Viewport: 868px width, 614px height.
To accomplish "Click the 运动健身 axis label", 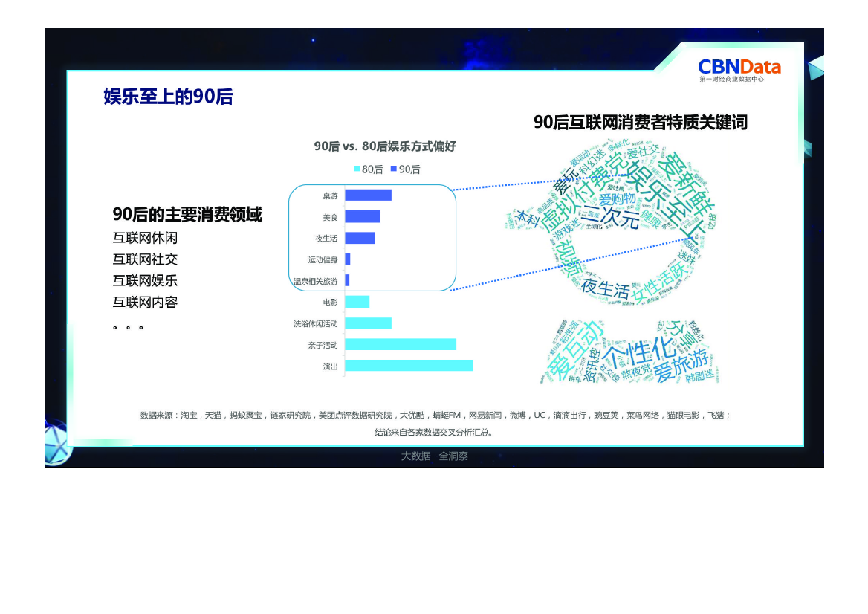I will click(x=323, y=260).
